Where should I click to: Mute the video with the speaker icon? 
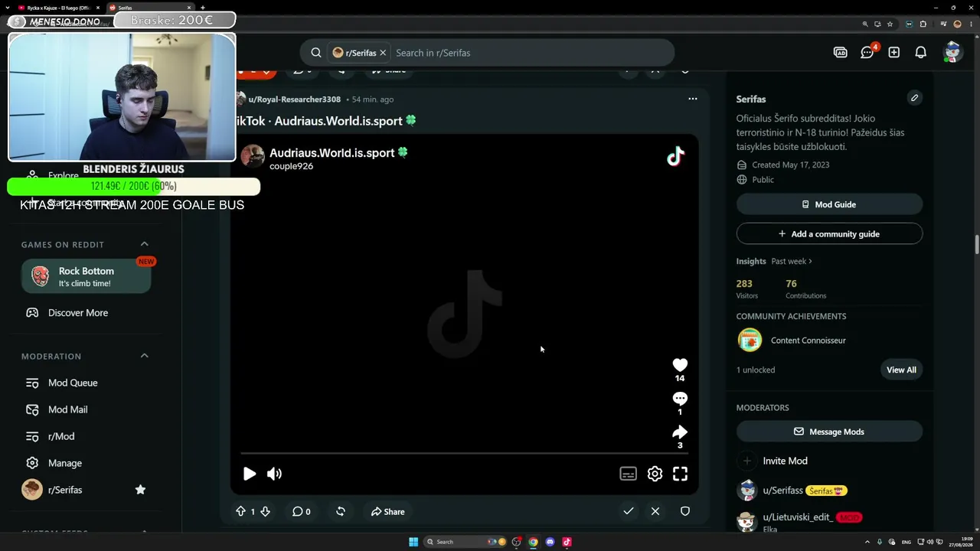tap(274, 474)
